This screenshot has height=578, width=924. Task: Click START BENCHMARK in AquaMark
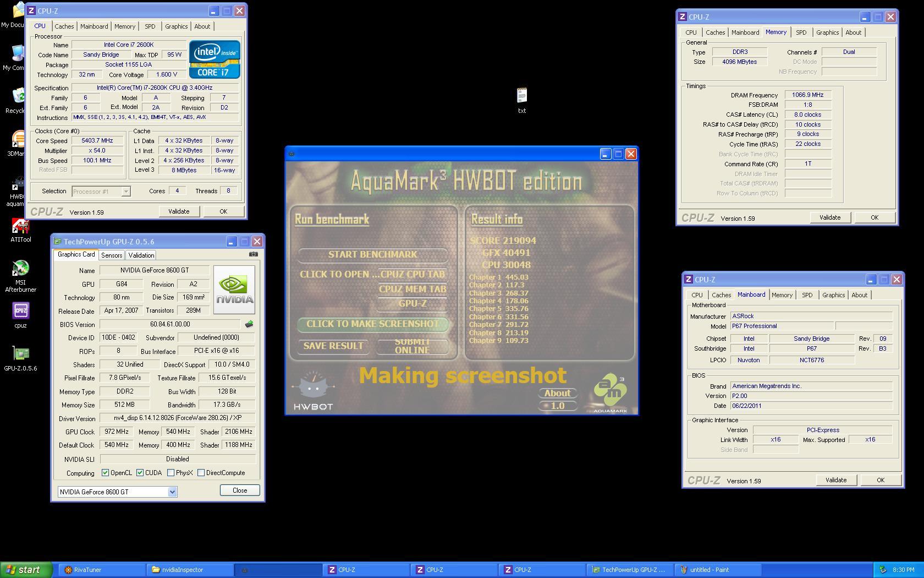[372, 254]
